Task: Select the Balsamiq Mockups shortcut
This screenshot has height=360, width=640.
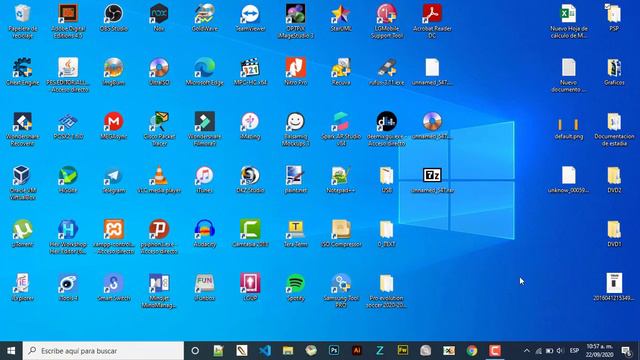Action: tap(296, 129)
